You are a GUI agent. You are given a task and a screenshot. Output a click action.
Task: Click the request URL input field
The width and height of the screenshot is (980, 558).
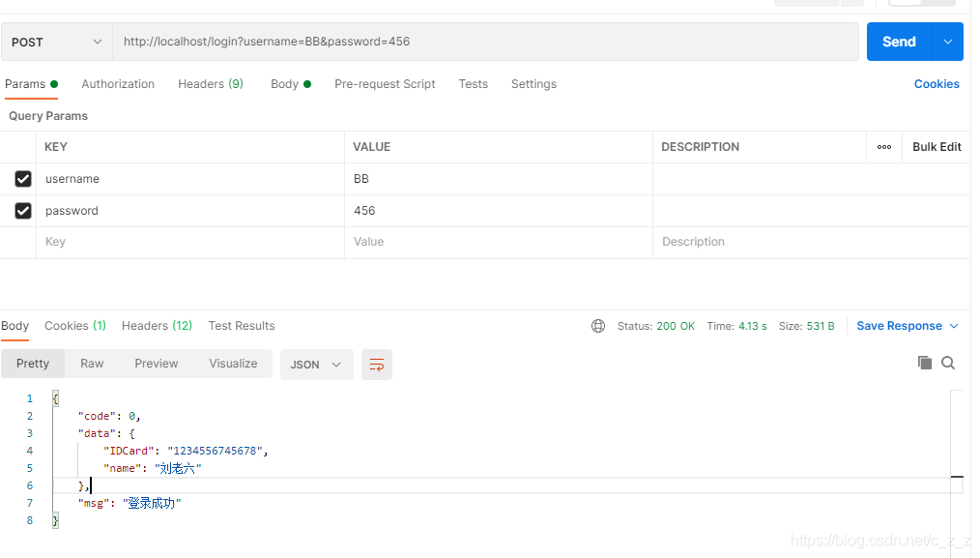485,42
